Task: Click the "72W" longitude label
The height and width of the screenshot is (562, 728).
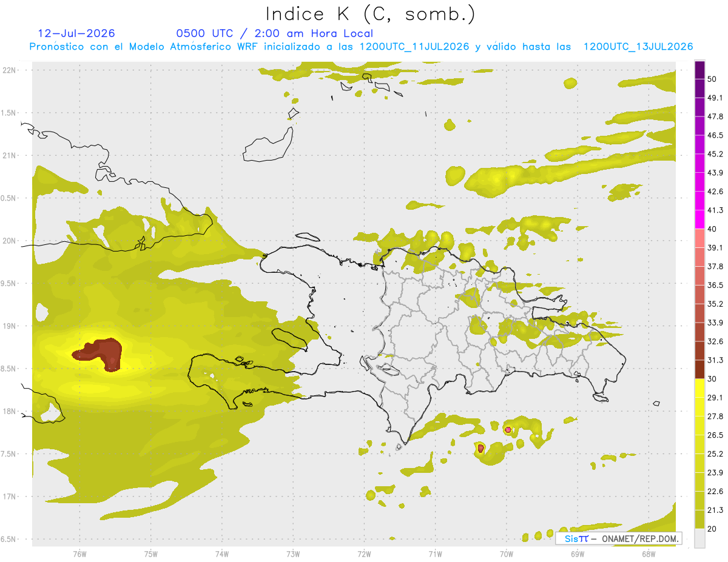Action: pyautogui.click(x=364, y=554)
